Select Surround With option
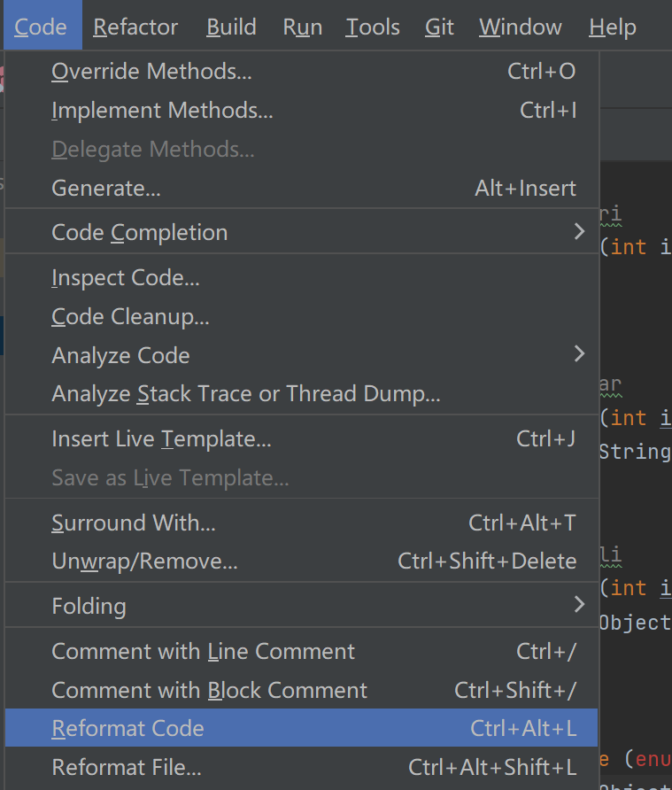 [134, 523]
